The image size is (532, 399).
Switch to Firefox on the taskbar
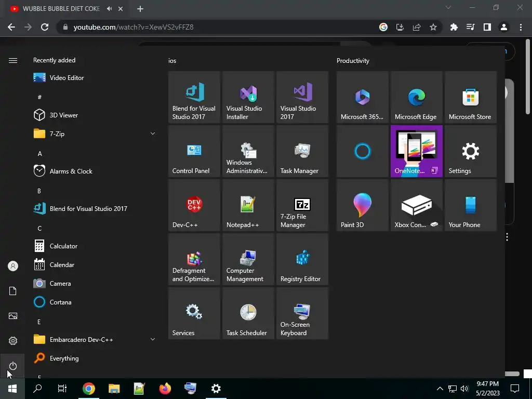click(165, 389)
